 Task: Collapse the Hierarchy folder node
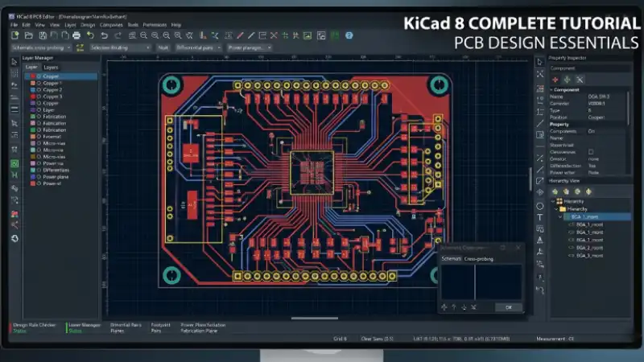coord(556,209)
